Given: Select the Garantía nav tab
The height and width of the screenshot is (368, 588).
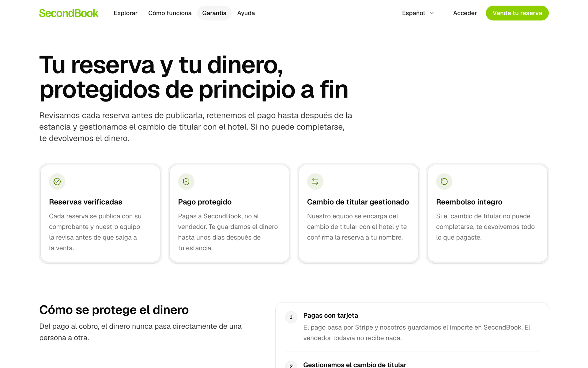Looking at the screenshot, I should [x=214, y=13].
